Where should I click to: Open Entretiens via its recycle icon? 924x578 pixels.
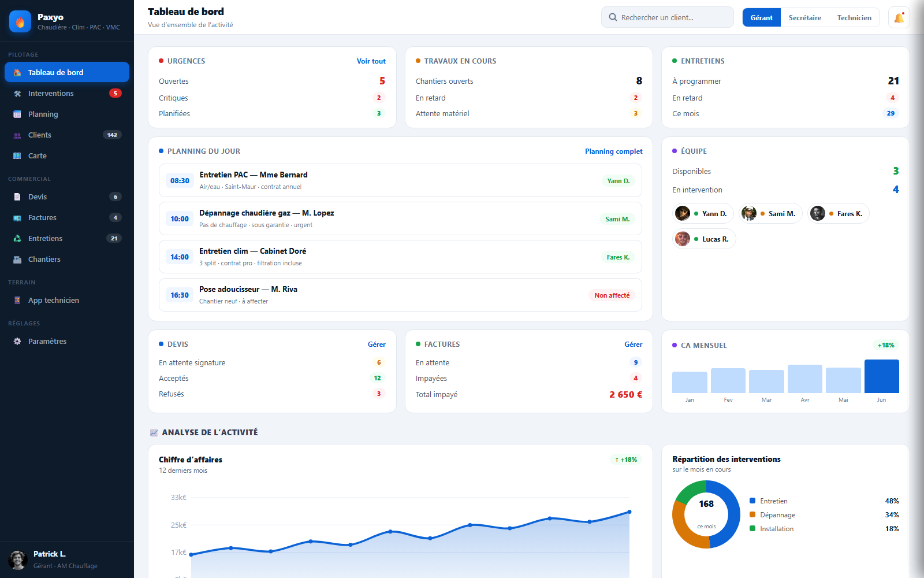(x=17, y=238)
